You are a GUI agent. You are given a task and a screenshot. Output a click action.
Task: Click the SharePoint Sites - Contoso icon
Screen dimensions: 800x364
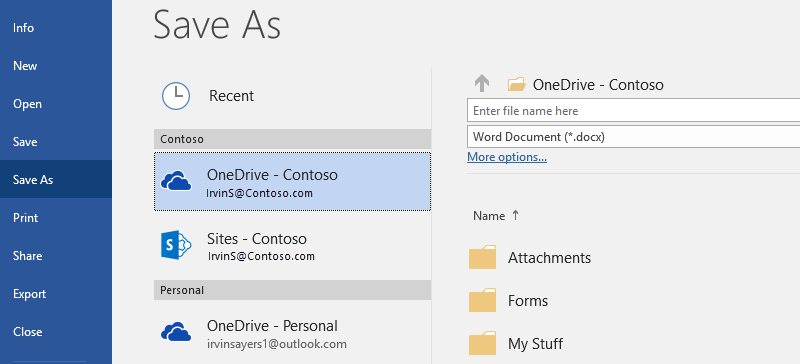click(x=175, y=247)
